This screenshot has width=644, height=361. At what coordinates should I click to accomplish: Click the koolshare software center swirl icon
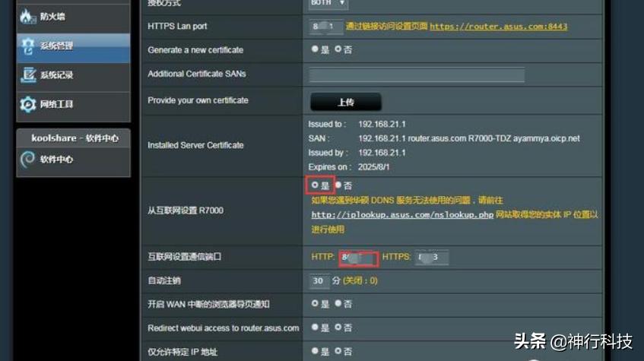point(27,160)
